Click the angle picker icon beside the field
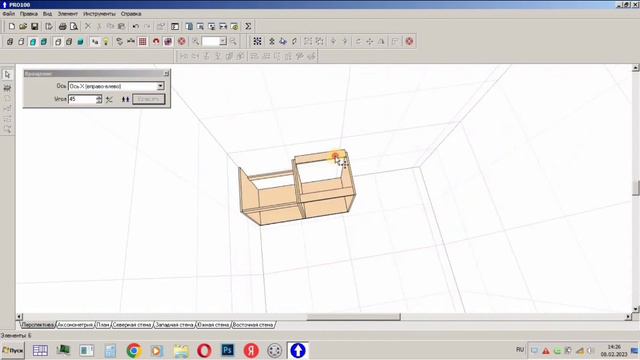The image size is (640, 360). point(109,99)
